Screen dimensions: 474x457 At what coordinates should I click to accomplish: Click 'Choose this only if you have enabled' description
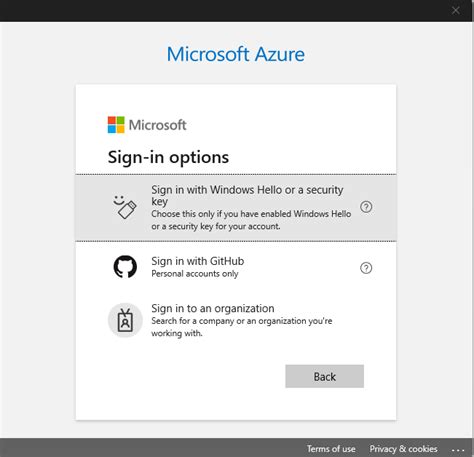[251, 220]
